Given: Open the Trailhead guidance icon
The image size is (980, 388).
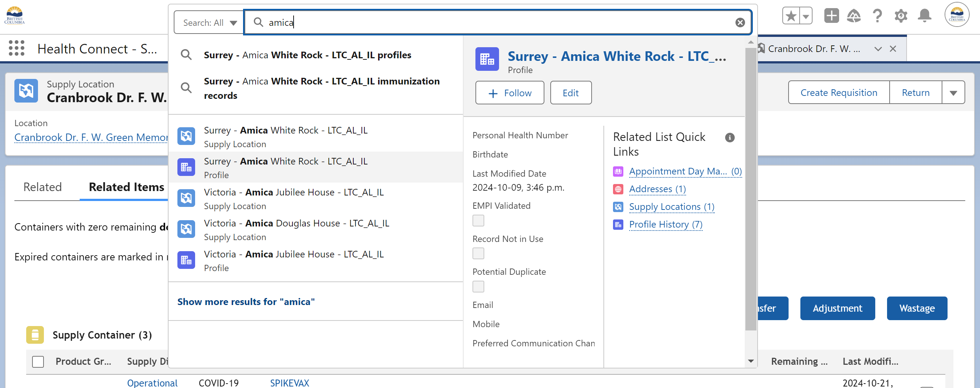Looking at the screenshot, I should click(854, 16).
